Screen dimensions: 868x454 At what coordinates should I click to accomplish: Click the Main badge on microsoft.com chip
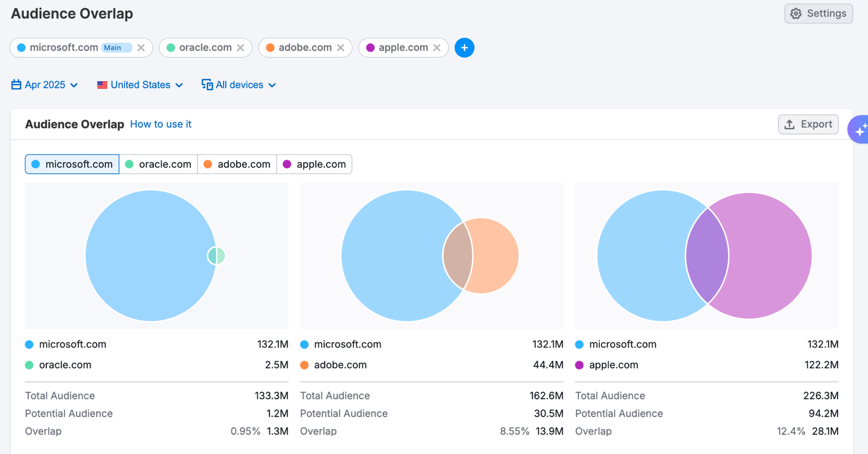(116, 48)
